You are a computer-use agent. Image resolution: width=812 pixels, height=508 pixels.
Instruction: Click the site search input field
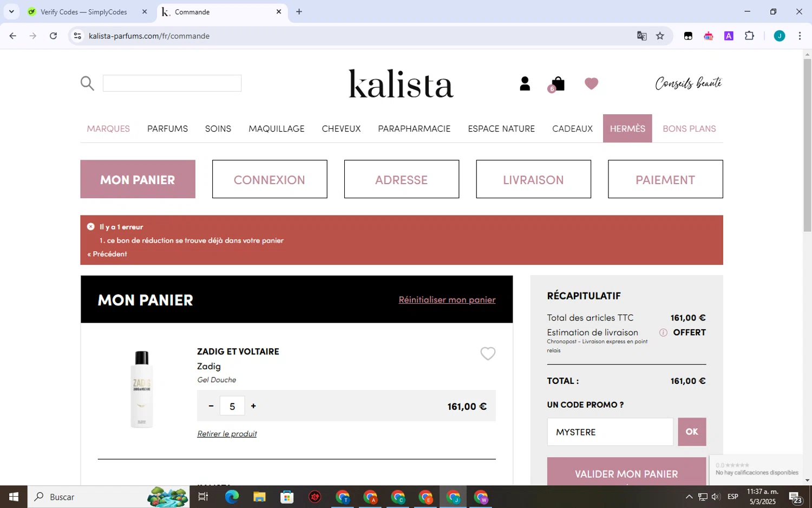(x=172, y=83)
